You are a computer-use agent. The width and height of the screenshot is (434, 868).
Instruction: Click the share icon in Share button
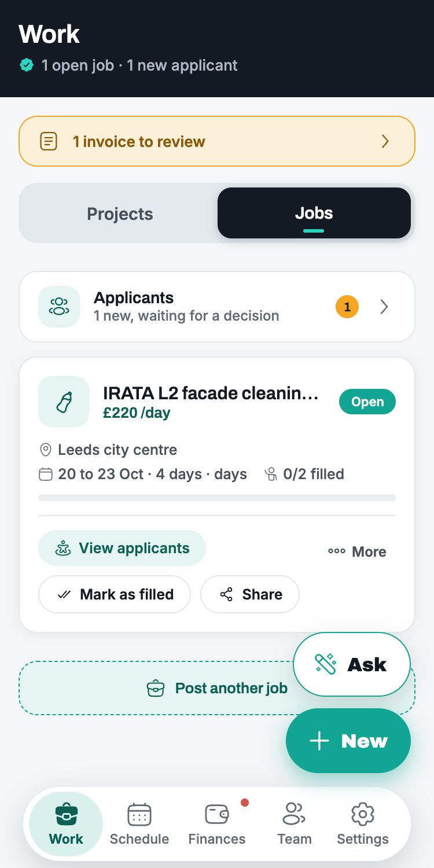pos(226,594)
